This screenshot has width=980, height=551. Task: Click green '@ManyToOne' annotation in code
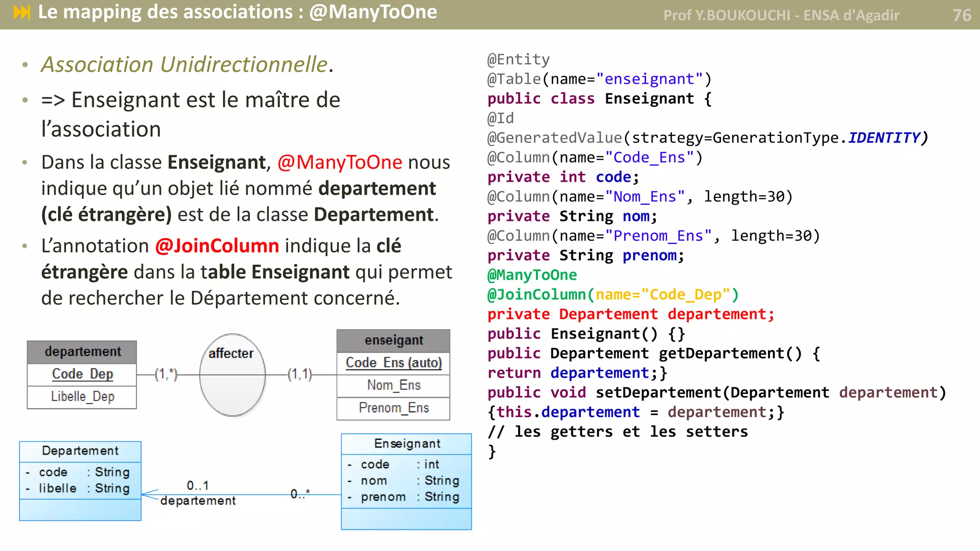(532, 275)
